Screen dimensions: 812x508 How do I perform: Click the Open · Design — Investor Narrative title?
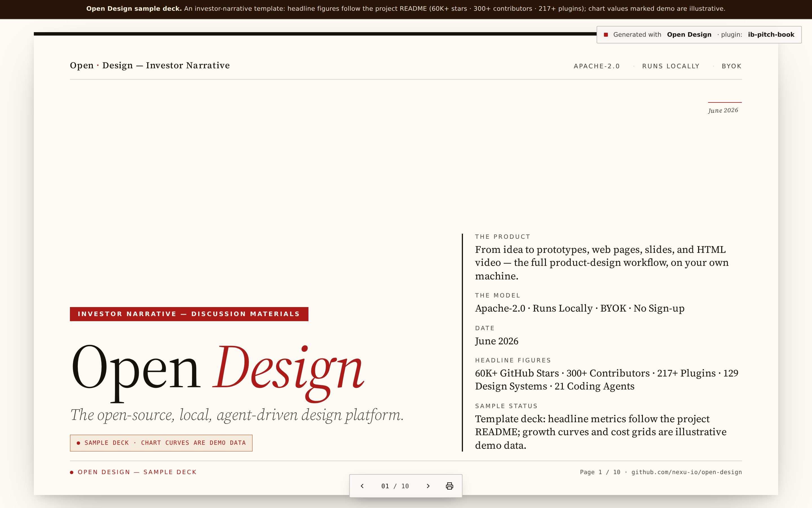150,65
